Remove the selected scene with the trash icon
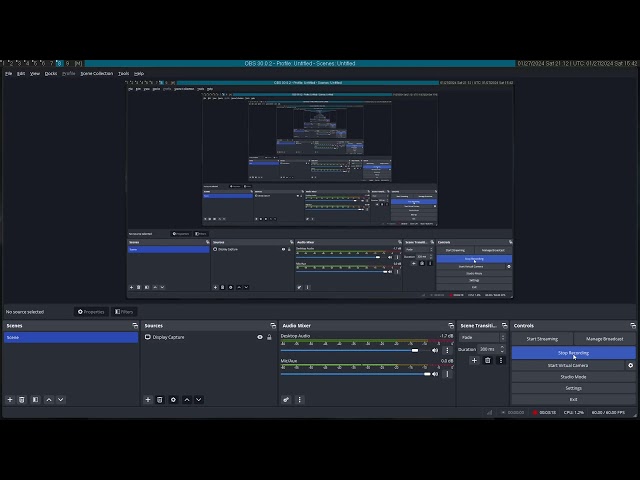The image size is (640, 480). tap(22, 400)
